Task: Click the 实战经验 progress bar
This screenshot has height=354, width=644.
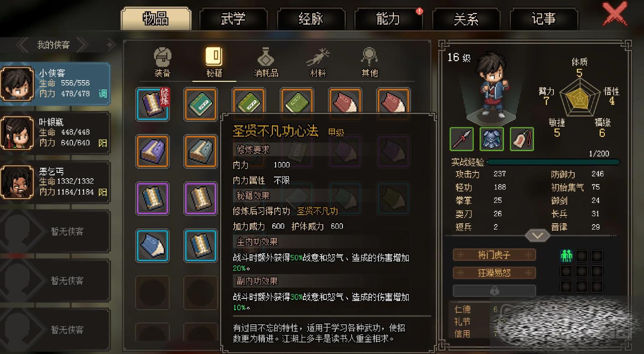Action: pos(553,162)
